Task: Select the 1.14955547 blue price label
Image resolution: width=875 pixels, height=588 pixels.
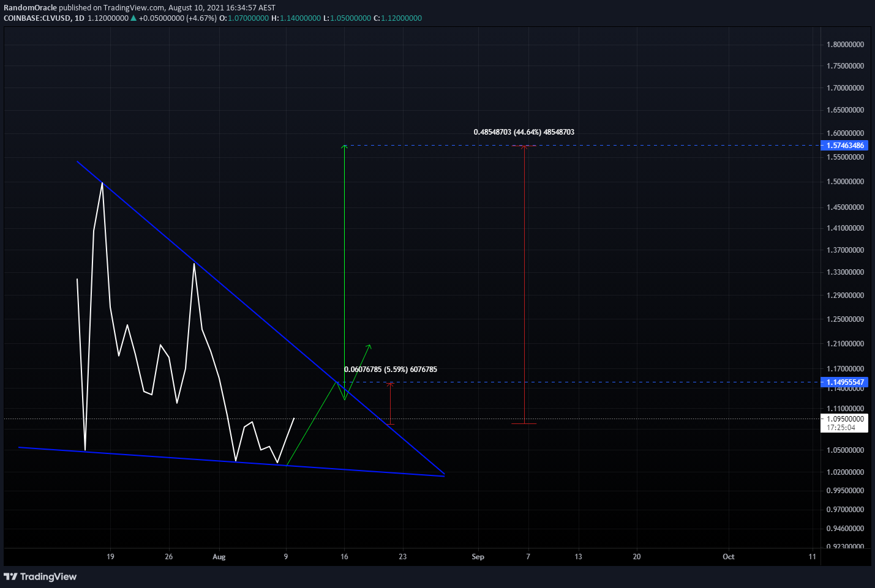Action: (x=845, y=382)
